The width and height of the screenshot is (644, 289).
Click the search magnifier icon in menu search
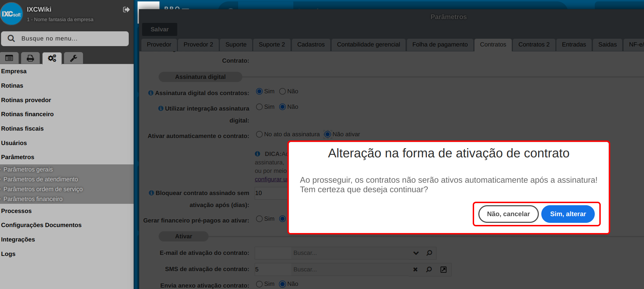(x=11, y=38)
